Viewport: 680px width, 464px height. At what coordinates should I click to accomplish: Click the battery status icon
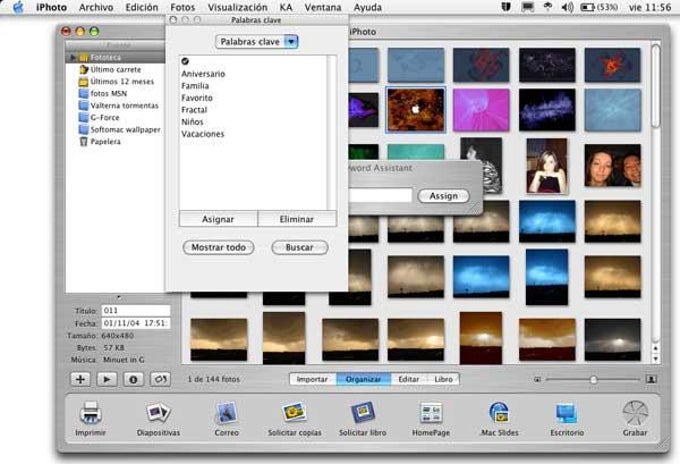(587, 7)
